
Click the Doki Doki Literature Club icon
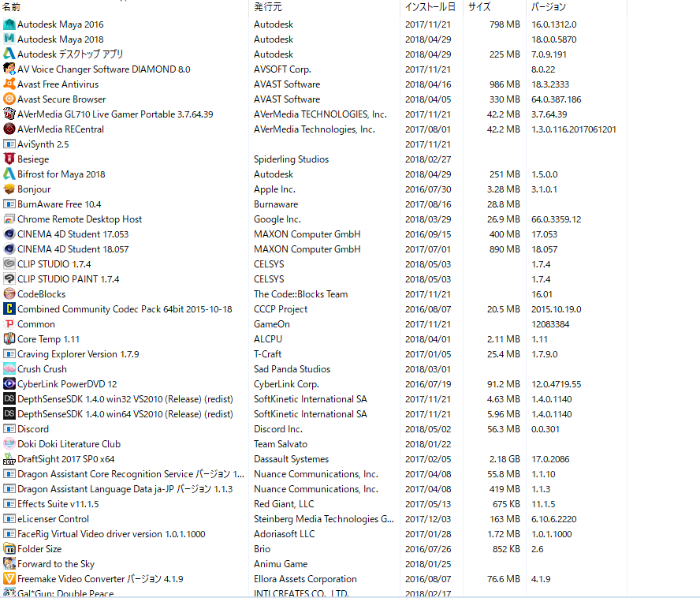click(x=9, y=444)
